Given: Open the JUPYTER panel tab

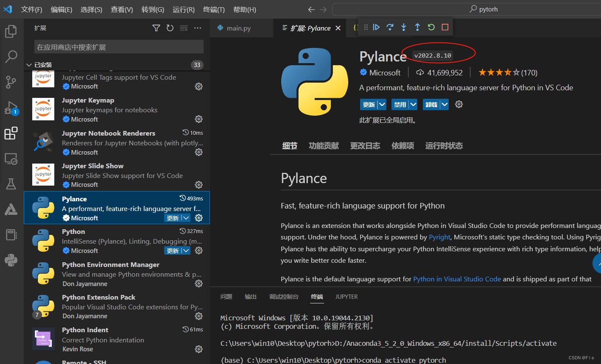Looking at the screenshot, I should [347, 297].
